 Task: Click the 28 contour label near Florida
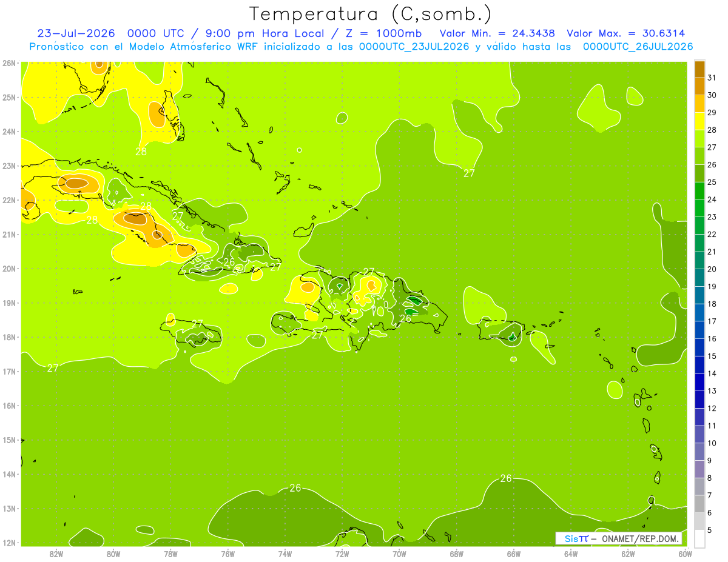pyautogui.click(x=141, y=152)
